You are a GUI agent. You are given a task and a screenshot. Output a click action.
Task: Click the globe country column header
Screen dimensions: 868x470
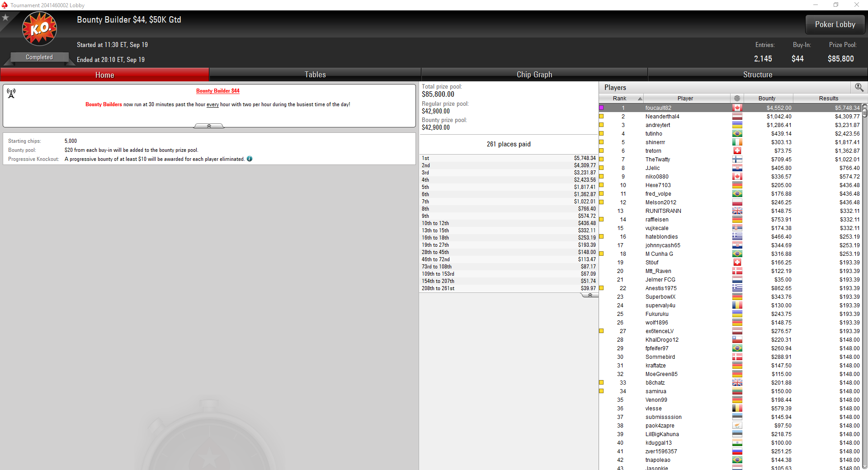pyautogui.click(x=737, y=98)
